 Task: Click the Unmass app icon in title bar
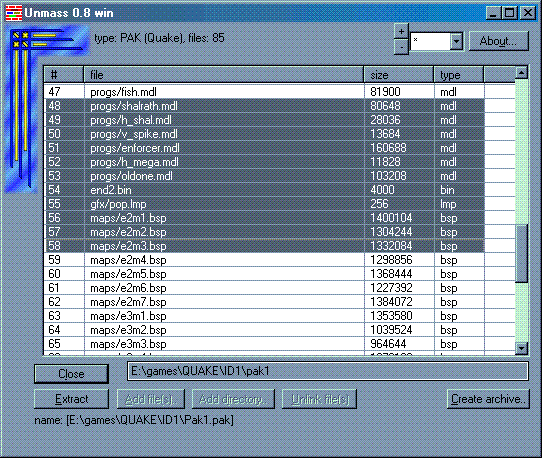coord(14,13)
